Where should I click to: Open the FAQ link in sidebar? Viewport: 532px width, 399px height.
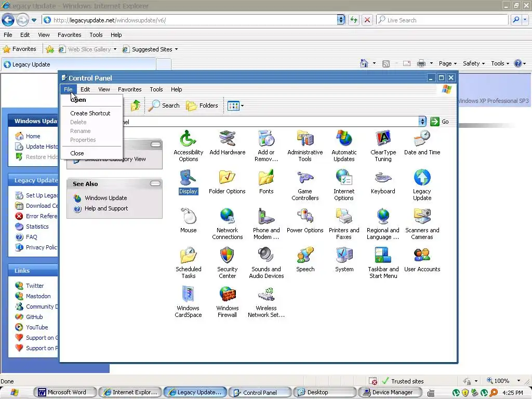[x=32, y=237]
